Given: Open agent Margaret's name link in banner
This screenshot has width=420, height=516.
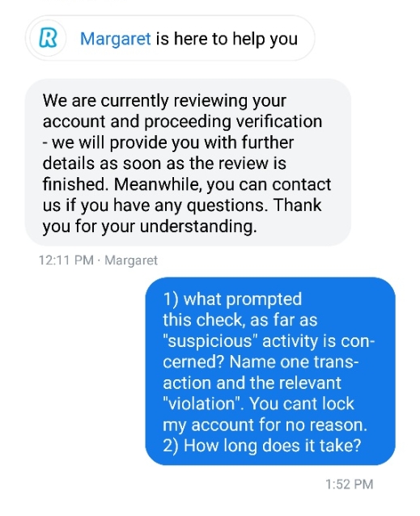Looking at the screenshot, I should coord(116,39).
